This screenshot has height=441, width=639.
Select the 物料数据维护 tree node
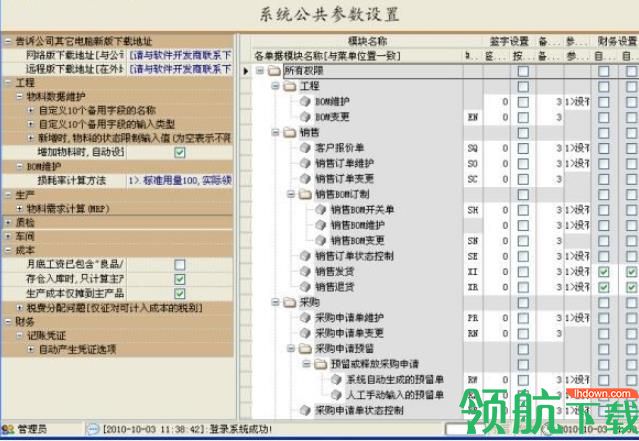56,97
